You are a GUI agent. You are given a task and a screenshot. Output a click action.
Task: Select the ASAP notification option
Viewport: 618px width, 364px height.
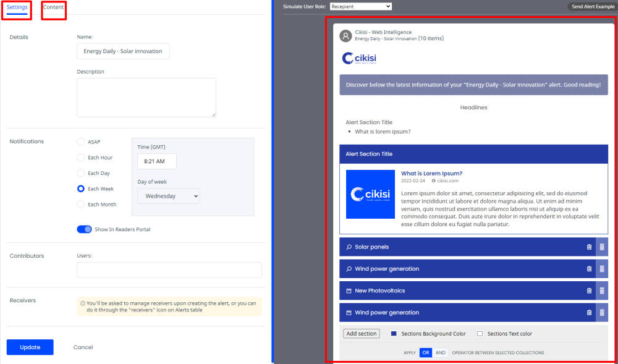pos(81,142)
